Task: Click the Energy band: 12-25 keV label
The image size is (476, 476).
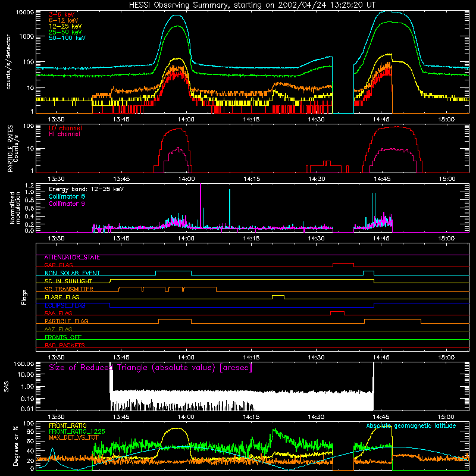Action: (86, 189)
